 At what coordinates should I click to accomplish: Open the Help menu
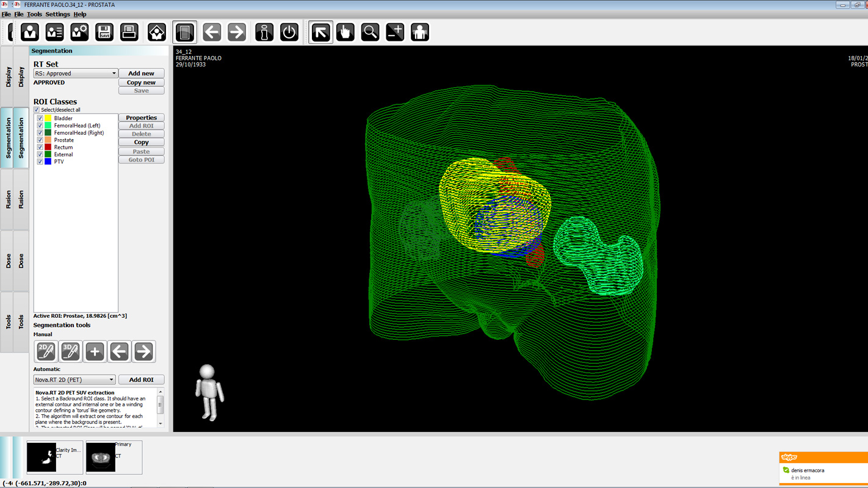click(x=80, y=14)
